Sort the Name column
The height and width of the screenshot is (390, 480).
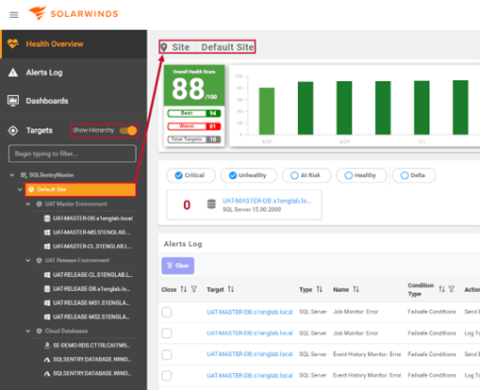click(x=356, y=289)
